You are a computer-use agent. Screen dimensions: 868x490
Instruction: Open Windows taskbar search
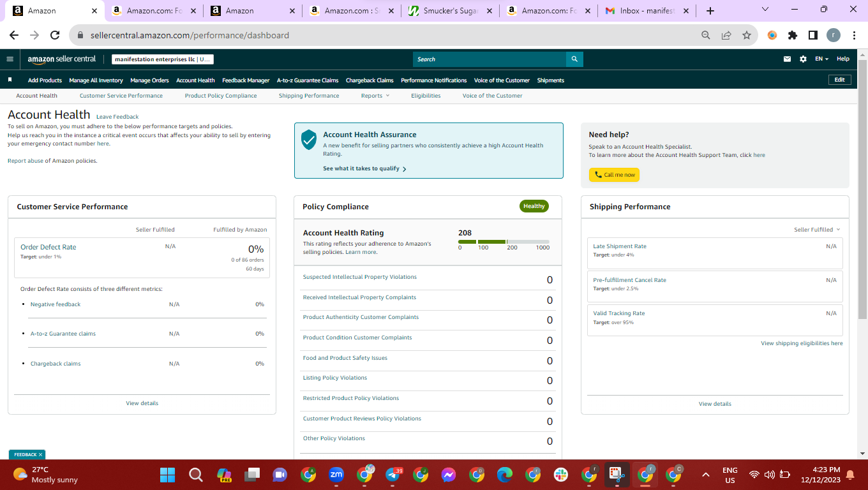point(196,475)
